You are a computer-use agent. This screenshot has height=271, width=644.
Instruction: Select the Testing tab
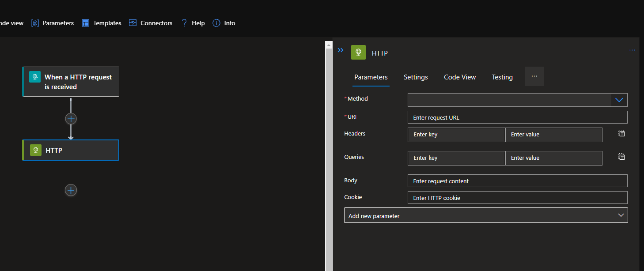pyautogui.click(x=502, y=77)
